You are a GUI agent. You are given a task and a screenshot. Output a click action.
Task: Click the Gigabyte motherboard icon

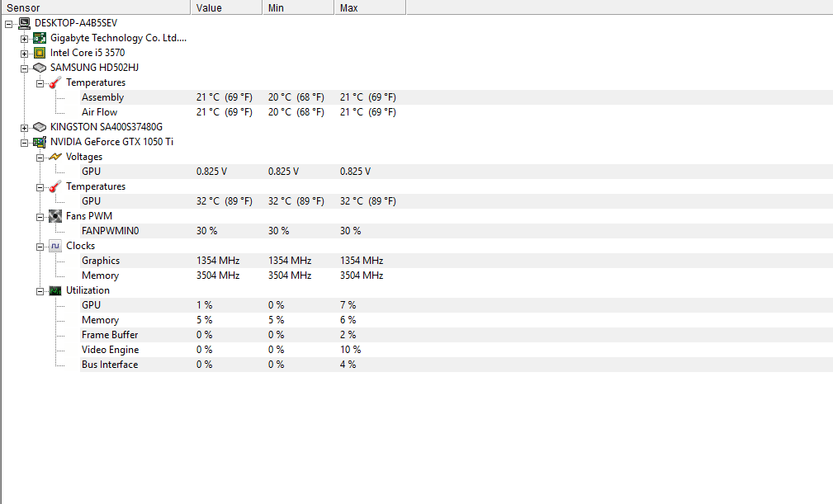[40, 38]
